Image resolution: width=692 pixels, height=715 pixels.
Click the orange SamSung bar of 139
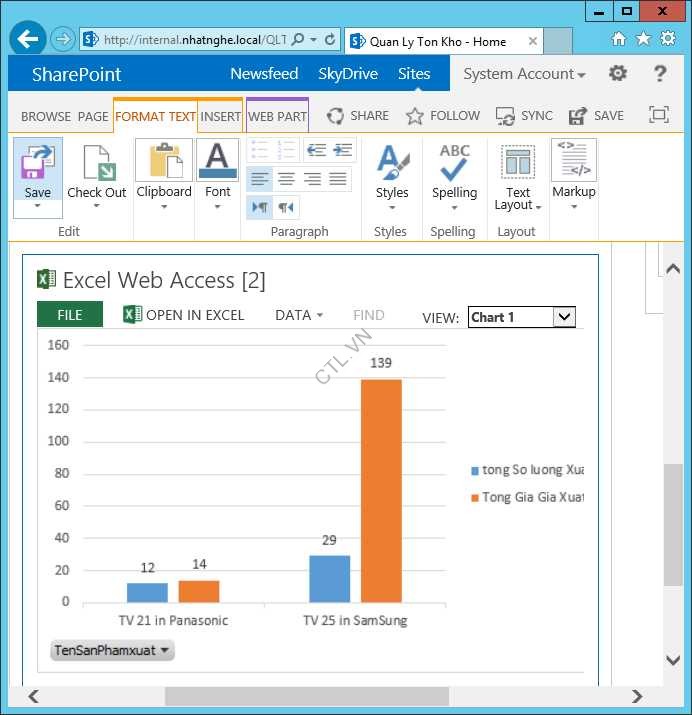pyautogui.click(x=381, y=489)
